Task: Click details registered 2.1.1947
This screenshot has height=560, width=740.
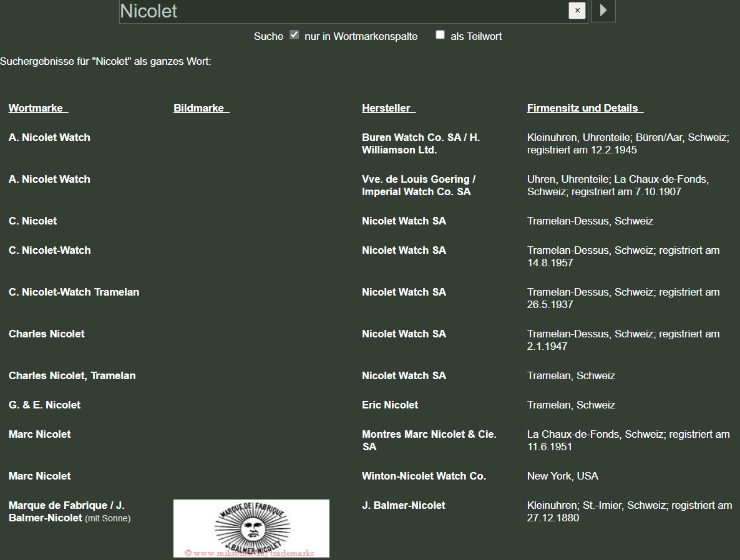Action: point(623,340)
